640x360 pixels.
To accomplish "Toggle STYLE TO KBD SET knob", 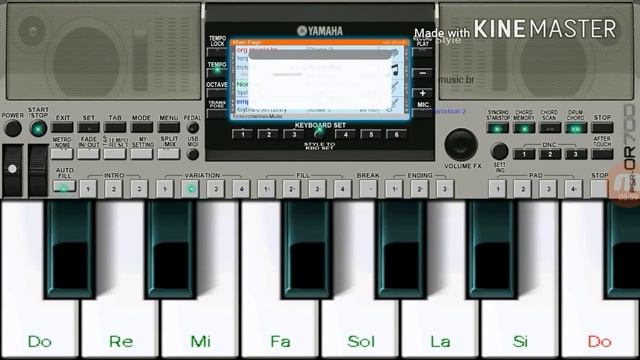I will (x=320, y=133).
